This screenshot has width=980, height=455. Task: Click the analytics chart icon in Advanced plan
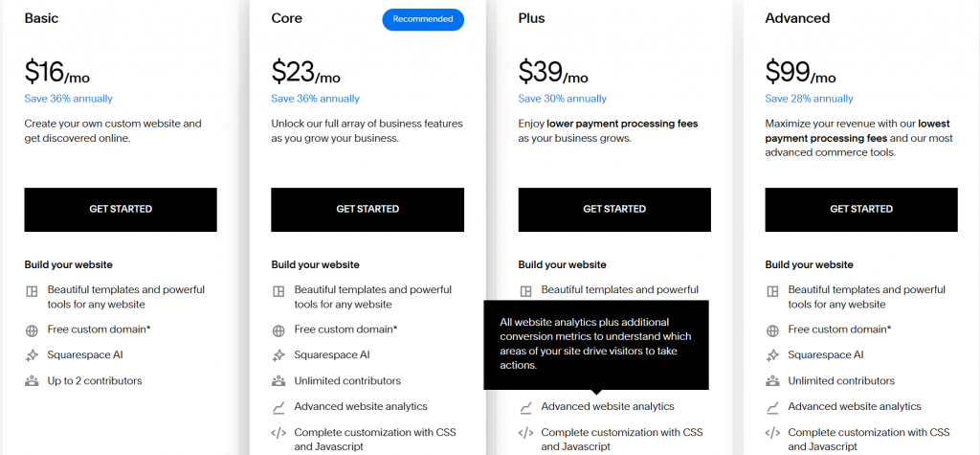[x=772, y=407]
